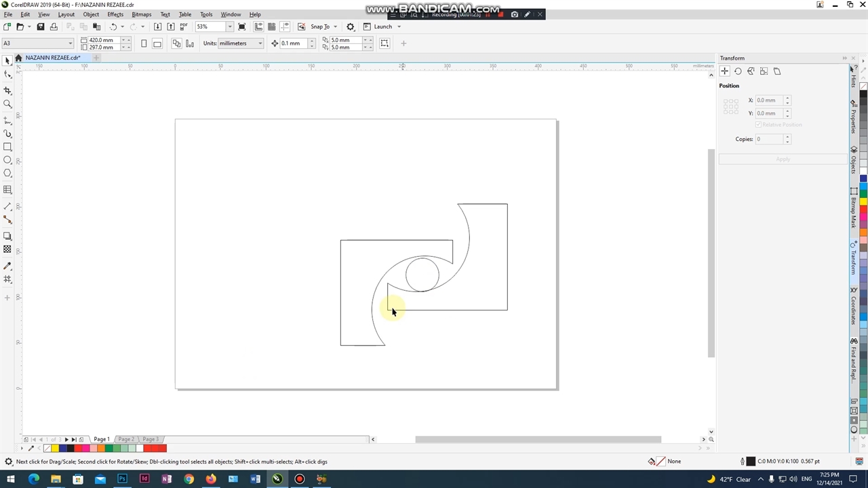Choose the Ellipse tool
This screenshot has height=488, width=868.
7,160
